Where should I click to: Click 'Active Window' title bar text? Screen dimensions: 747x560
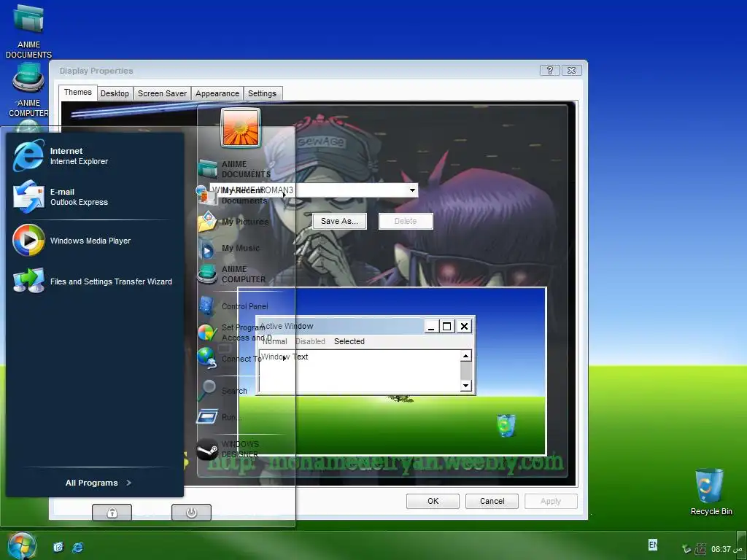click(286, 326)
